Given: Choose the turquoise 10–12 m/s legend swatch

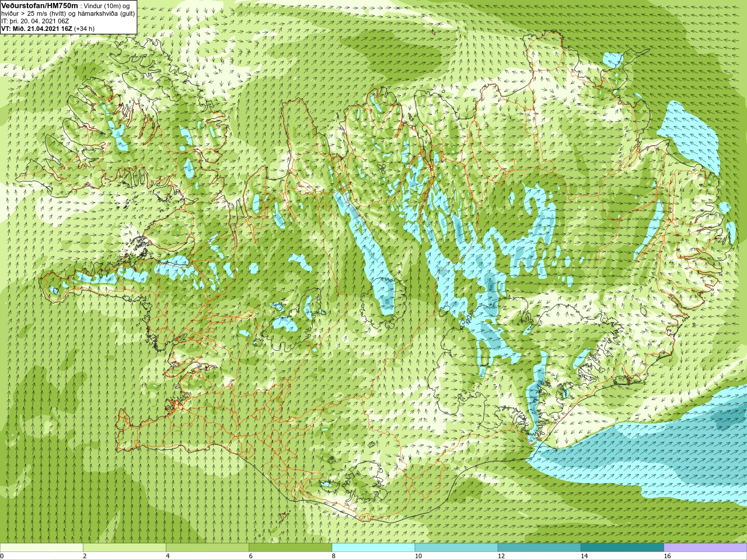Looking at the screenshot, I should pyautogui.click(x=456, y=548).
